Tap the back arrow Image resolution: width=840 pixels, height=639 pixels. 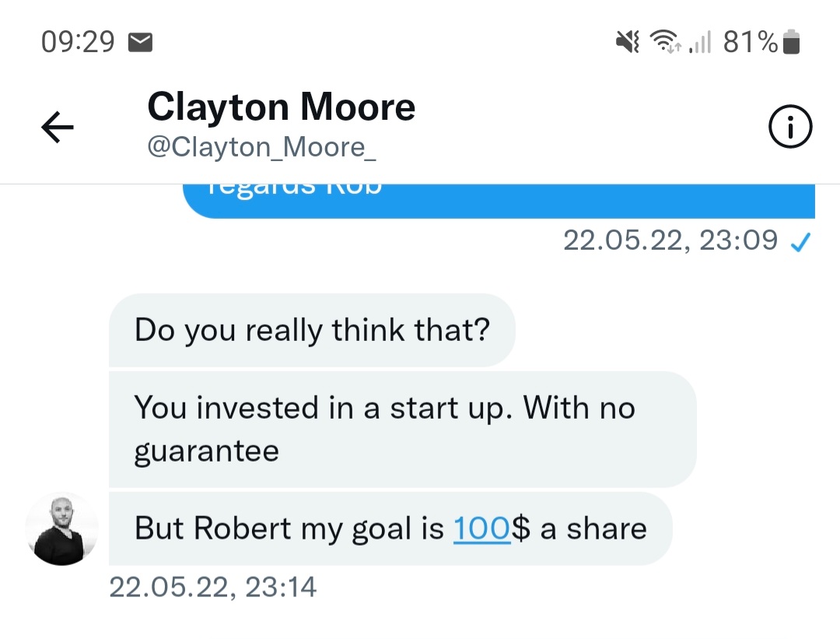pos(58,128)
